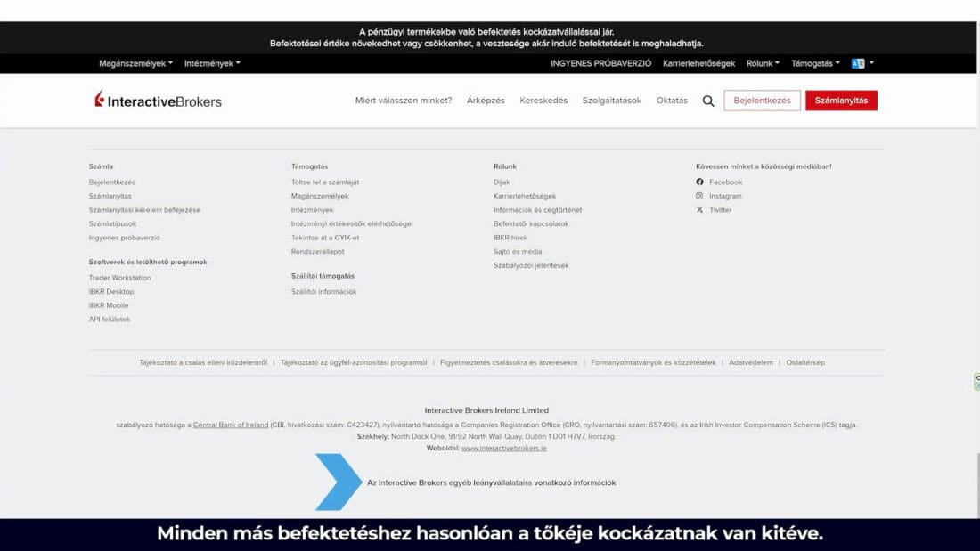Open the Instagram social media link
The image size is (980, 551).
pyautogui.click(x=725, y=196)
